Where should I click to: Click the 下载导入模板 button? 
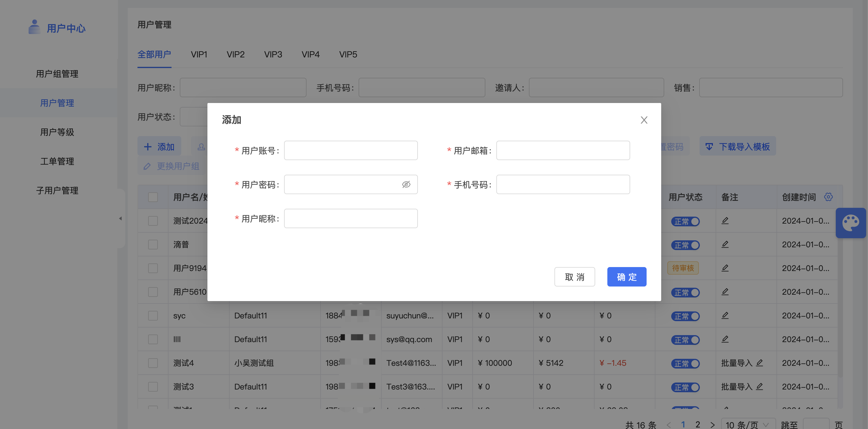click(737, 146)
